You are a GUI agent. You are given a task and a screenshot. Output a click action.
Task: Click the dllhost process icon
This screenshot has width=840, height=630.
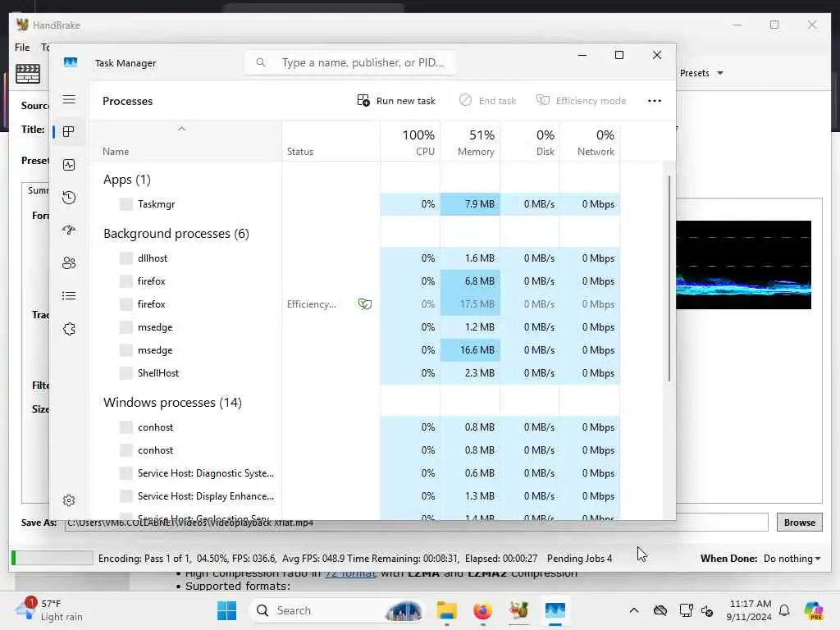(126, 258)
